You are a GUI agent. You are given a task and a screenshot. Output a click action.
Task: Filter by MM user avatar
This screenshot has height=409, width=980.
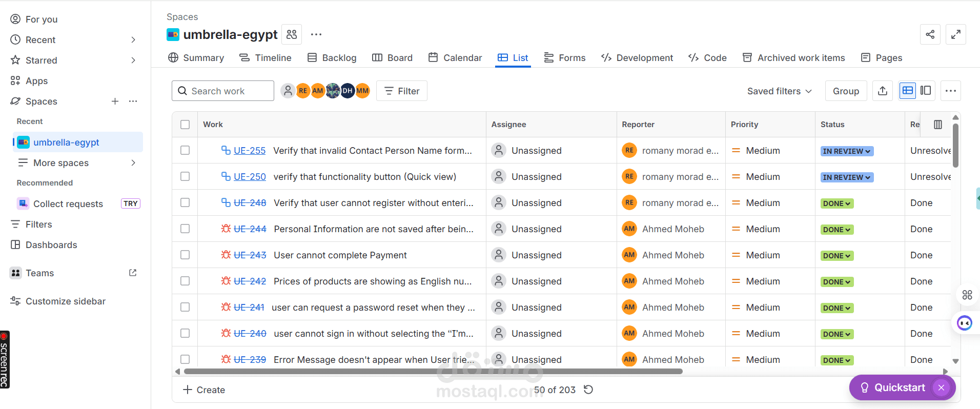click(362, 91)
